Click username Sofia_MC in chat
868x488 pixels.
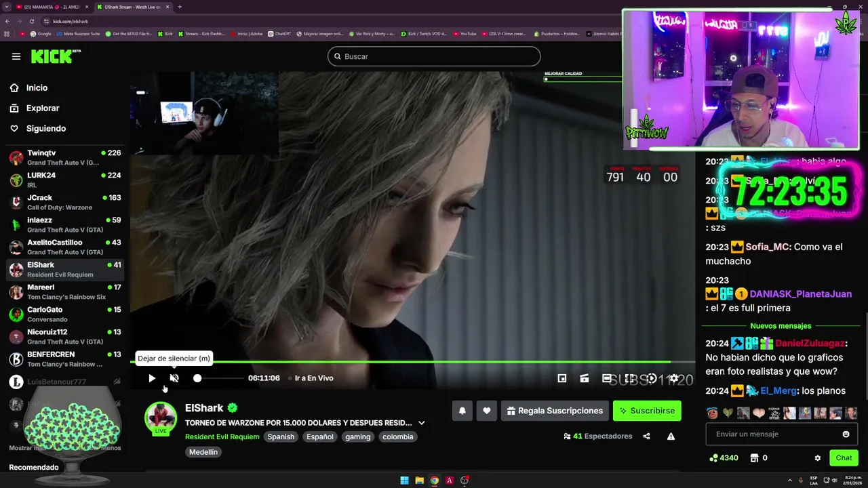pos(767,247)
